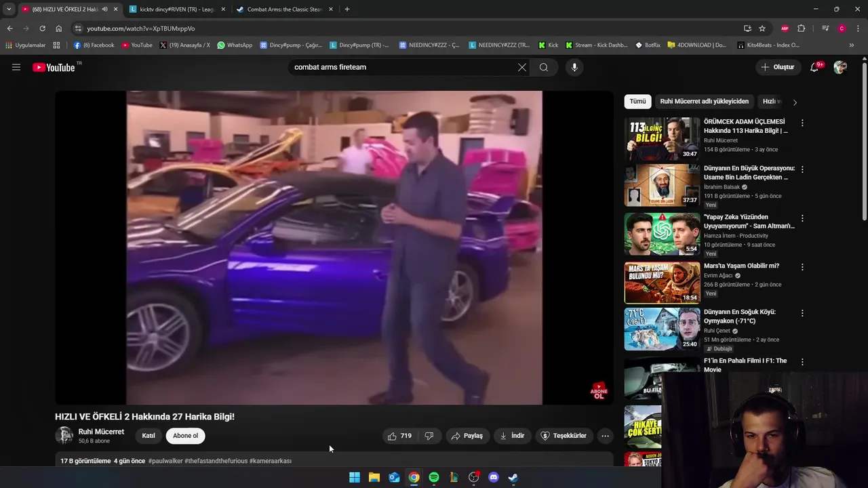Open options for Usame Bin Ladin video
This screenshot has width=868, height=488.
coord(802,169)
